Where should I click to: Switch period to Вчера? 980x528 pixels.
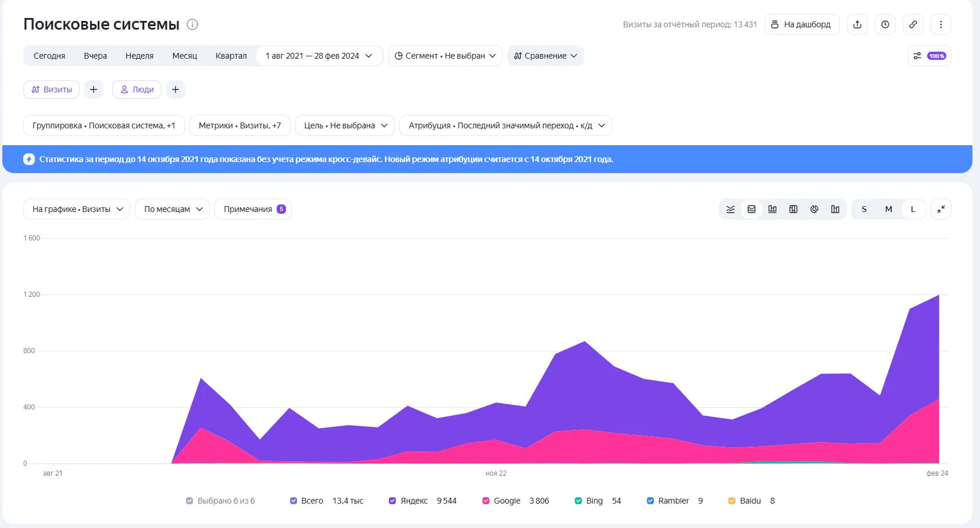point(95,56)
